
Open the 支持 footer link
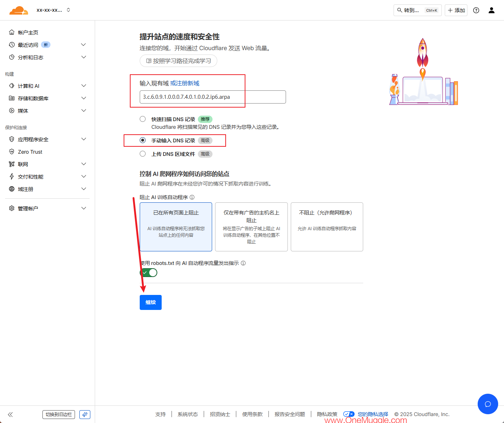pyautogui.click(x=161, y=414)
